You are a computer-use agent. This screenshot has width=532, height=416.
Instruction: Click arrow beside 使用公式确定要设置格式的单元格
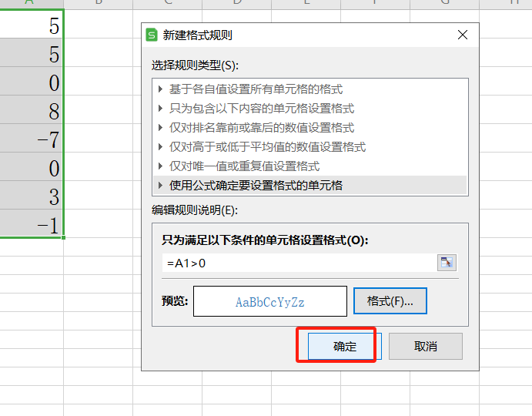click(x=160, y=186)
